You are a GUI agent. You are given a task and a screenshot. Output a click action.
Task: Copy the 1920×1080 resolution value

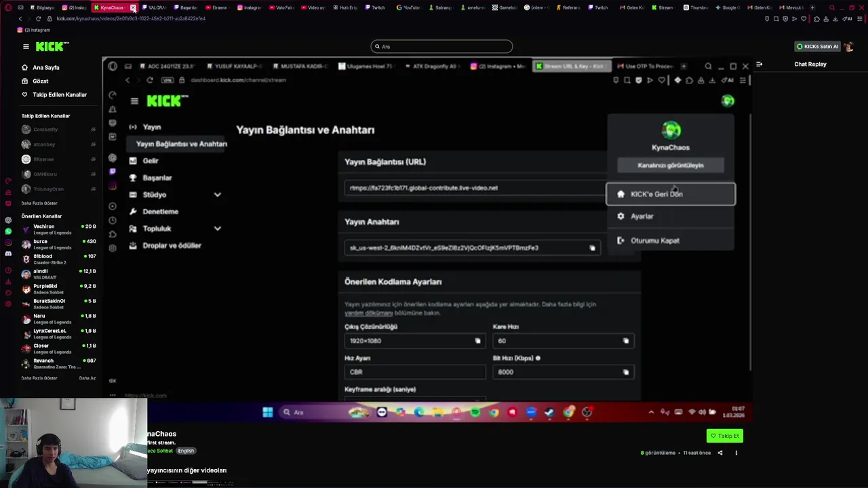point(477,341)
